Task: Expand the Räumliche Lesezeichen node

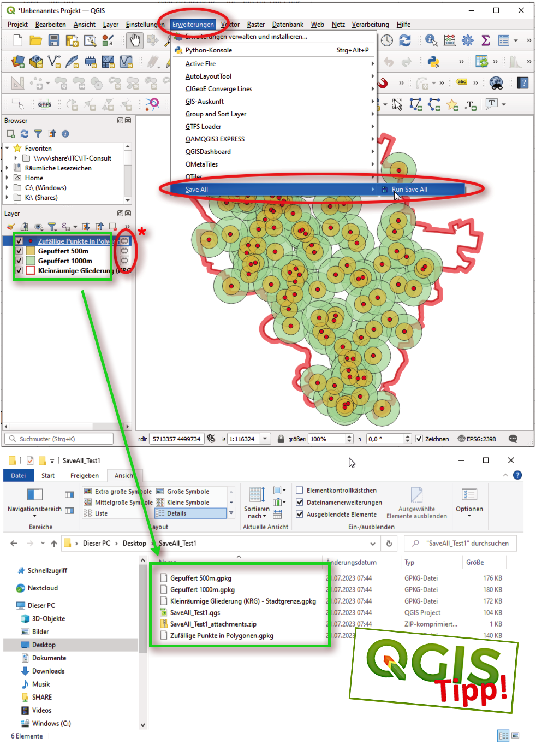Action: coord(7,168)
